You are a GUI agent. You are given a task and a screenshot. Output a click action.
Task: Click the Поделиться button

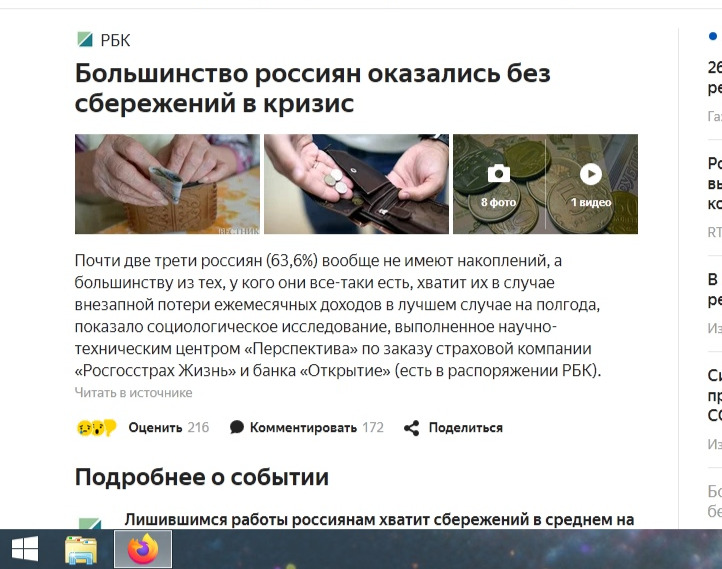click(466, 428)
